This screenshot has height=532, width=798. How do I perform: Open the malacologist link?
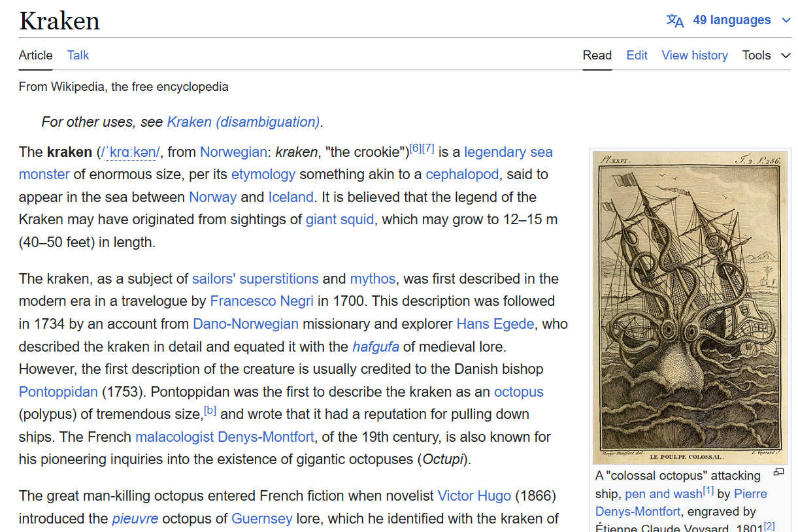click(175, 437)
